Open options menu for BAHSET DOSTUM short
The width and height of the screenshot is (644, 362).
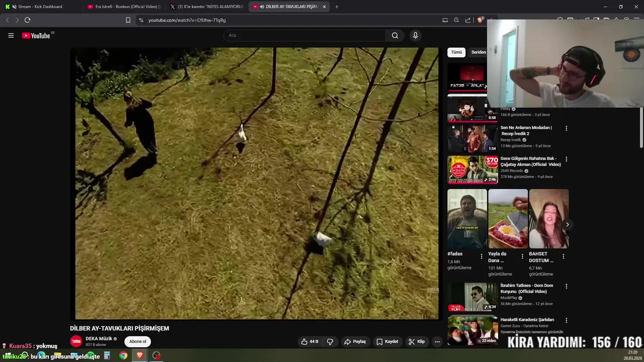click(x=563, y=256)
